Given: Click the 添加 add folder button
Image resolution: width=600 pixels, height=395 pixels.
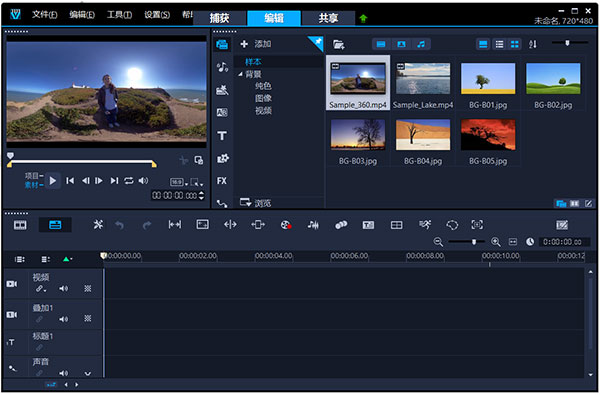Looking at the screenshot, I should [256, 44].
